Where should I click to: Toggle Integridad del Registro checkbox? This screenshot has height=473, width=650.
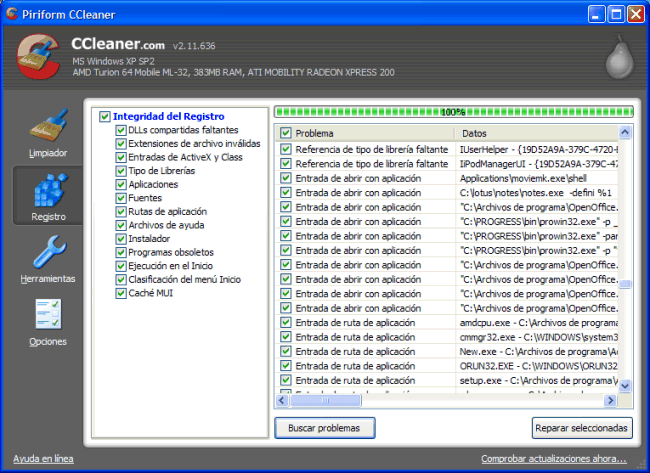click(104, 116)
